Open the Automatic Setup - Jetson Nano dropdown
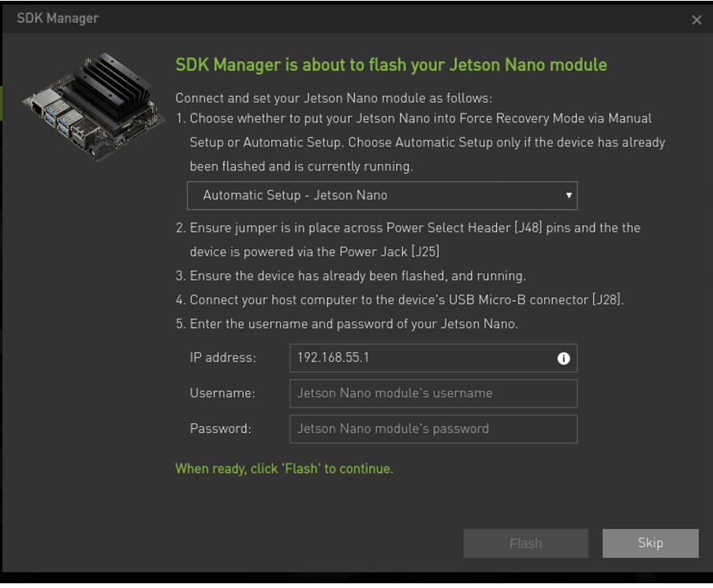The image size is (713, 588). pos(382,195)
